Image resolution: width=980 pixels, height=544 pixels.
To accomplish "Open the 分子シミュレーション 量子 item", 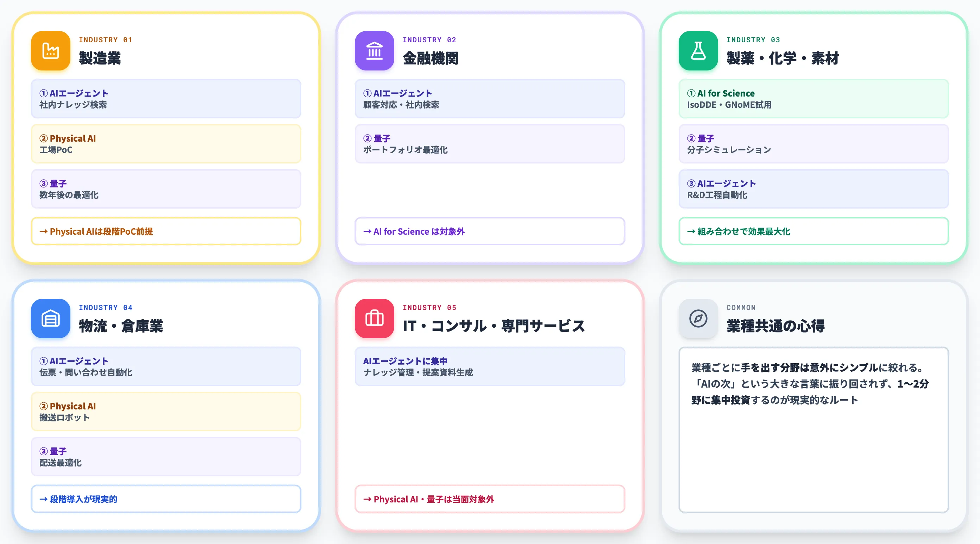I will (813, 144).
